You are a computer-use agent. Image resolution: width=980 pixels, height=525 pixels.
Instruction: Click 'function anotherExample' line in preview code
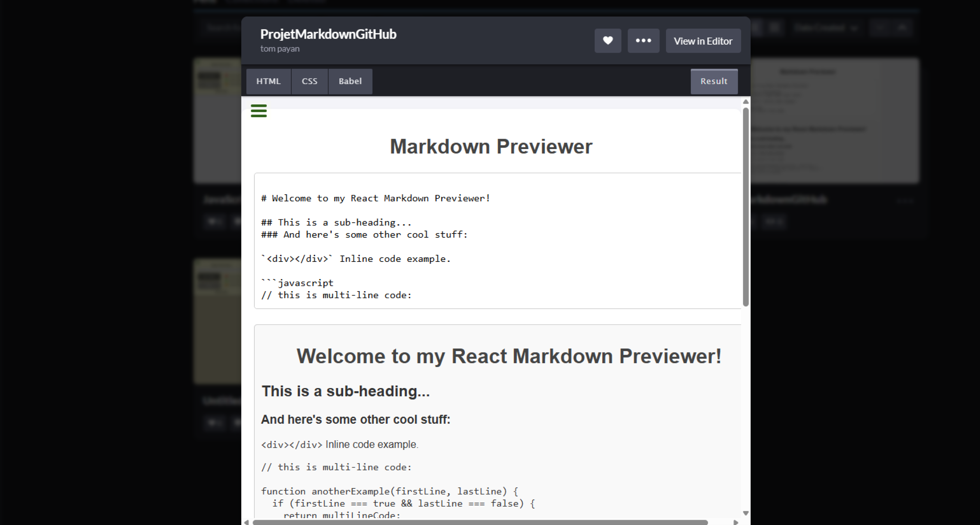point(389,491)
